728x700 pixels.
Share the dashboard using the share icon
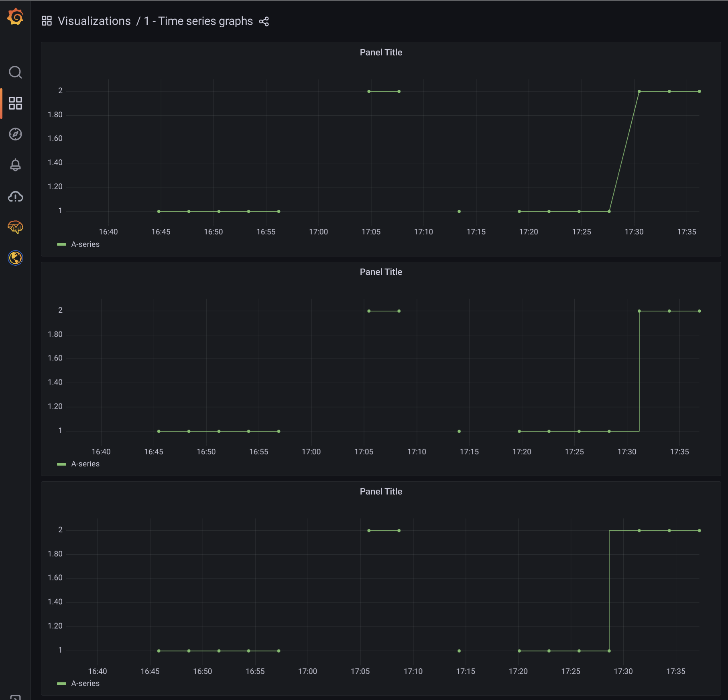tap(264, 21)
